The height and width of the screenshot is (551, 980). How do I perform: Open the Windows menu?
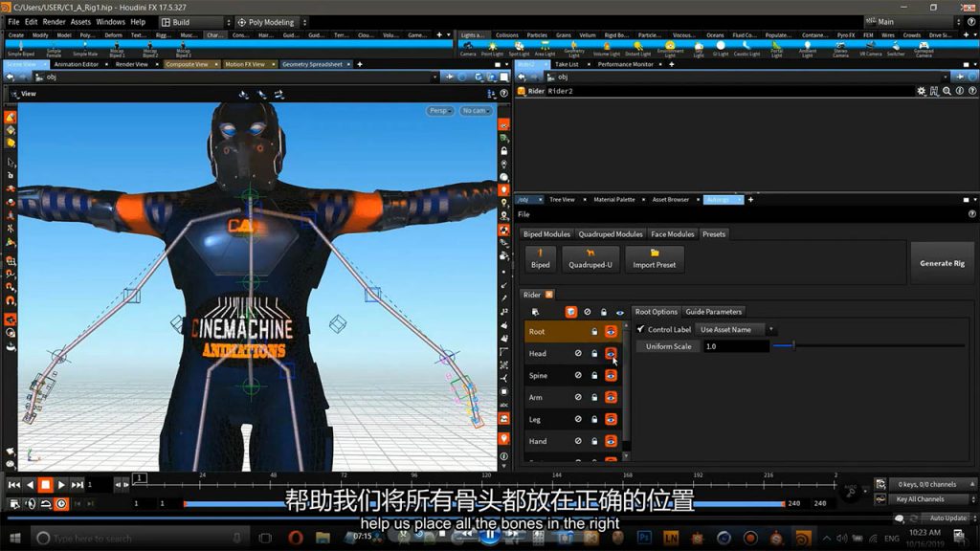[111, 22]
